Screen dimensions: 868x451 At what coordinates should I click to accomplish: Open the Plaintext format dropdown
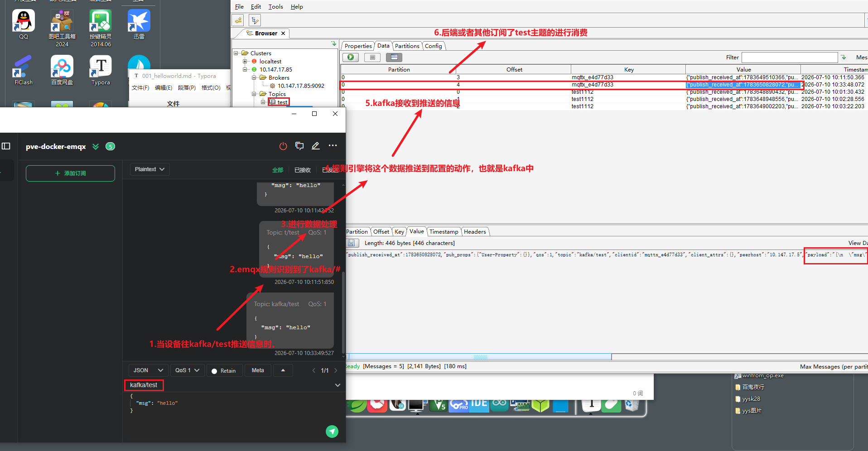(150, 169)
